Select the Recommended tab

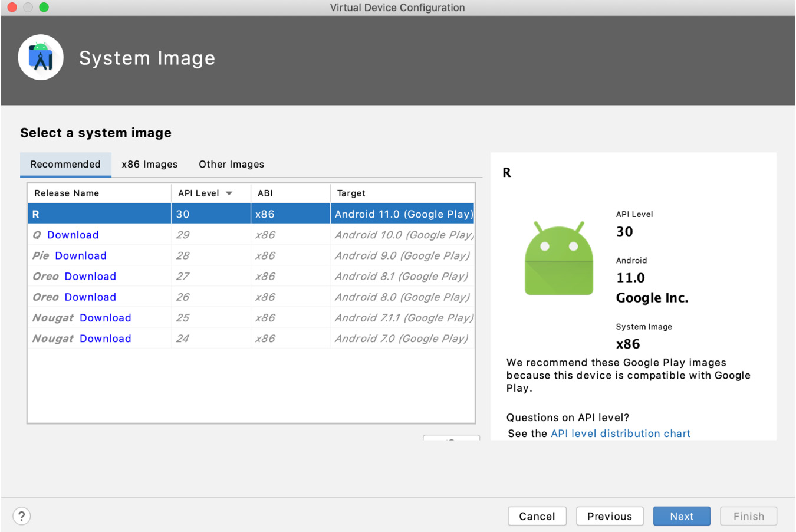pyautogui.click(x=65, y=164)
